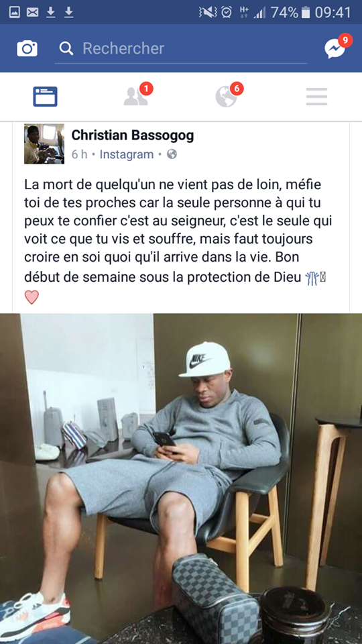Open the post's 6 h timestamp

tap(79, 154)
